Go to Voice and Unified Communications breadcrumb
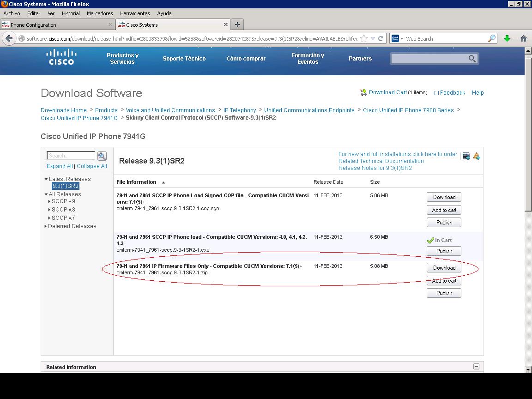This screenshot has height=399, width=532. 170,110
